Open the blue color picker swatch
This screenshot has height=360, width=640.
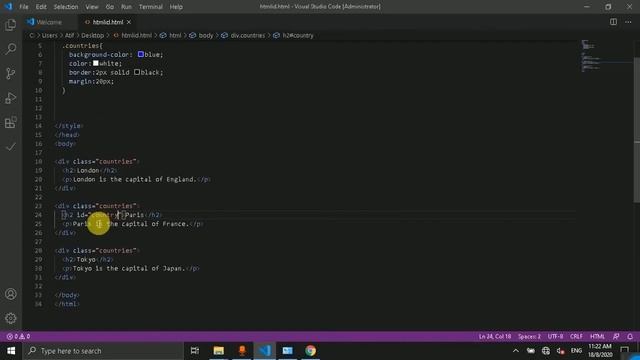tap(140, 54)
